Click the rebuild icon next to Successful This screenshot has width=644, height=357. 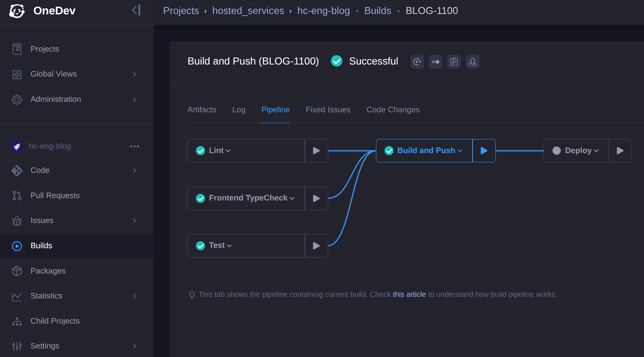[417, 62]
